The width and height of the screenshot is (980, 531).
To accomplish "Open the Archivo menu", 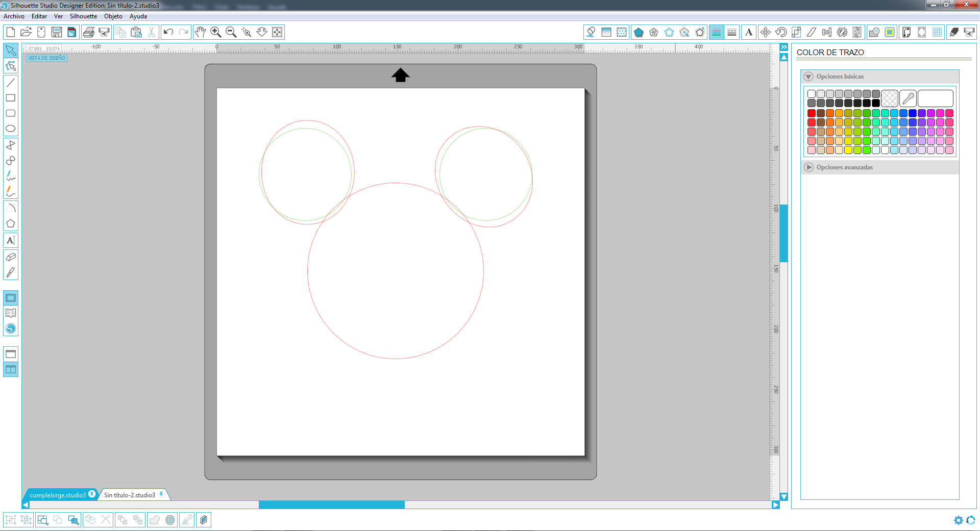I will pyautogui.click(x=14, y=16).
